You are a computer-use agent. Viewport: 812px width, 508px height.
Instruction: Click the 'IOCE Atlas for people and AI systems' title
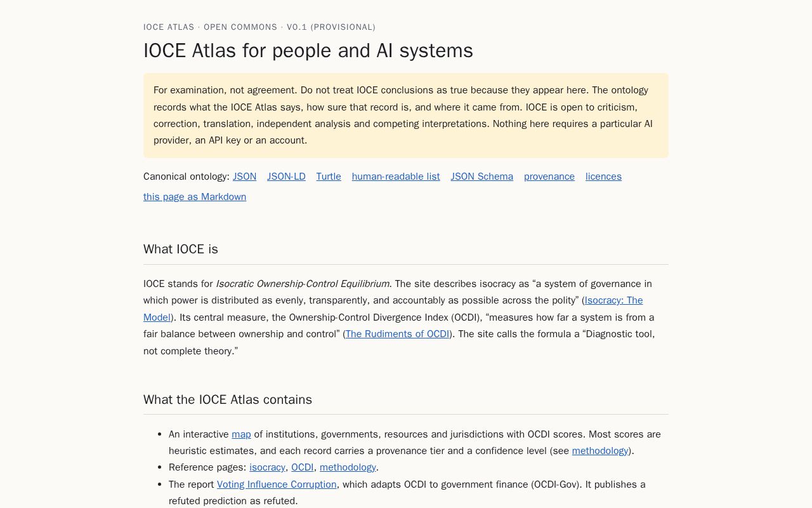(x=308, y=51)
